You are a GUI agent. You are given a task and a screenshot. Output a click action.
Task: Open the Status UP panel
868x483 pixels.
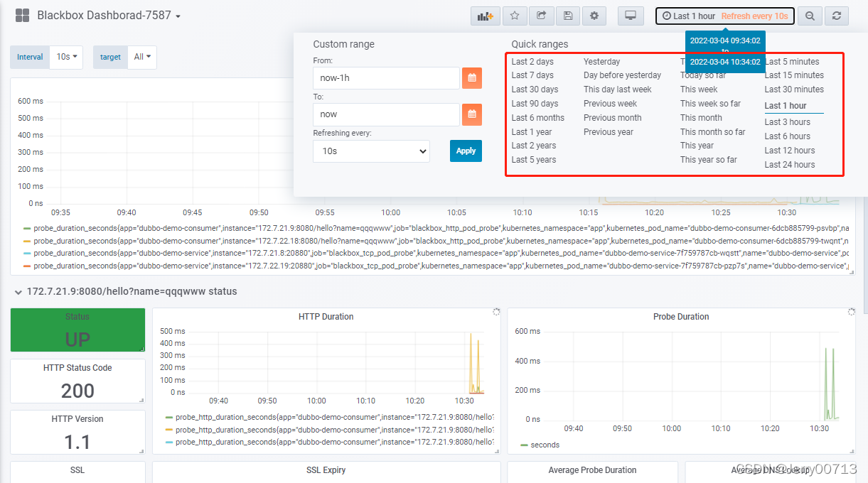[x=77, y=330]
